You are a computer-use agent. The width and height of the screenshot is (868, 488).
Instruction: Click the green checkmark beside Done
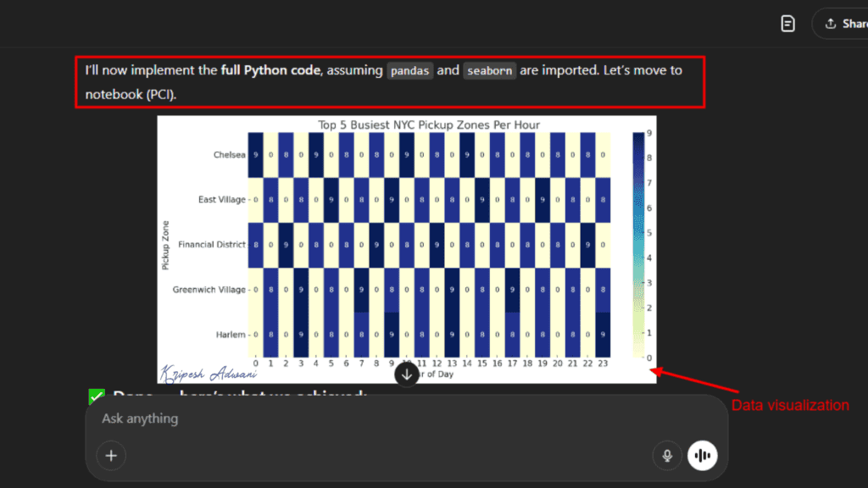pos(96,396)
